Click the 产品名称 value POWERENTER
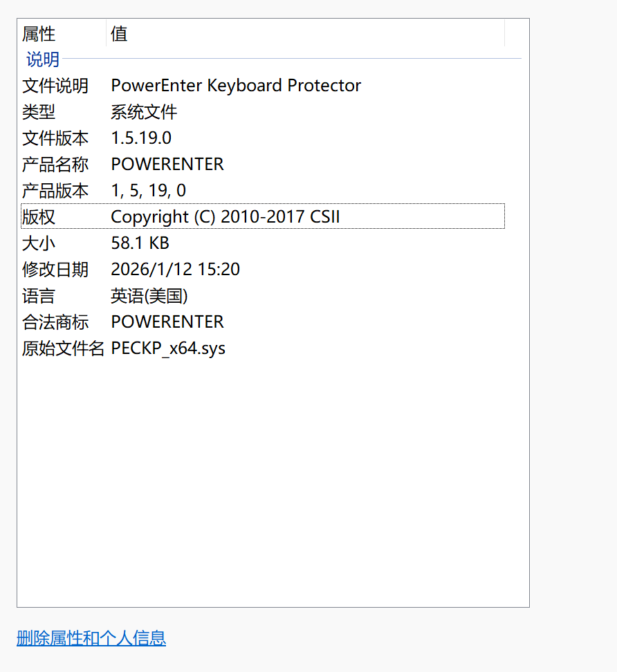 point(167,164)
